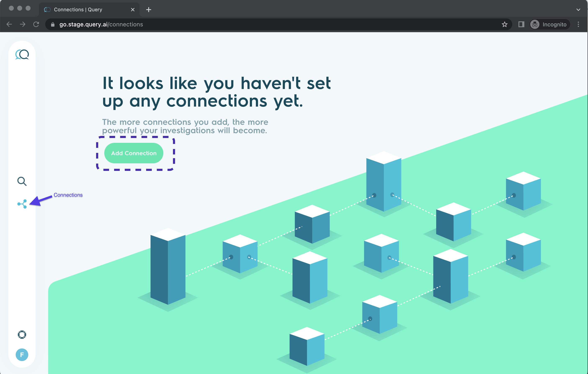Expand the tab search chevron

[578, 10]
